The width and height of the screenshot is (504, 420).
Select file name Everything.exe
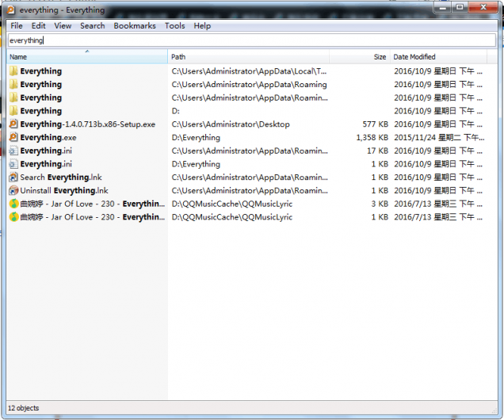[48, 138]
